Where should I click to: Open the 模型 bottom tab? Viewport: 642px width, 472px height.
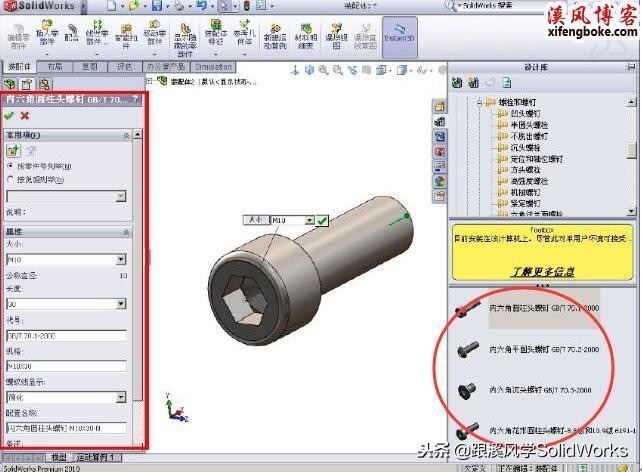pyautogui.click(x=59, y=457)
